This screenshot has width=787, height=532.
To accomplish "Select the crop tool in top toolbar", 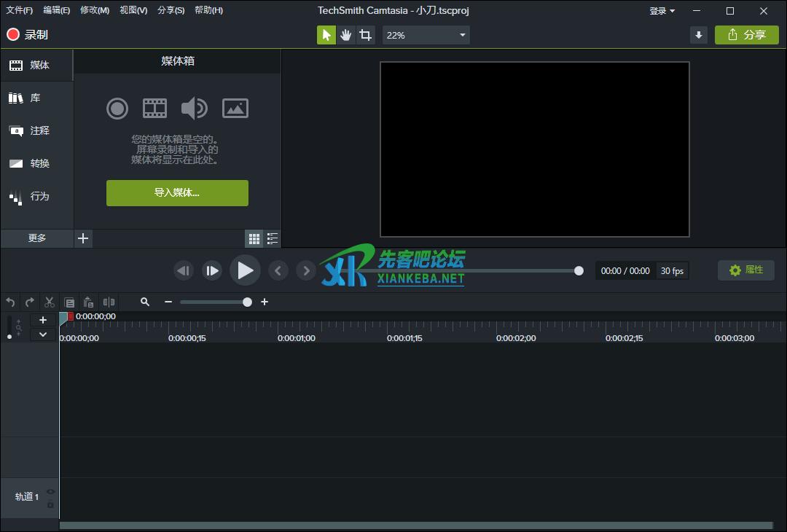I will (366, 35).
